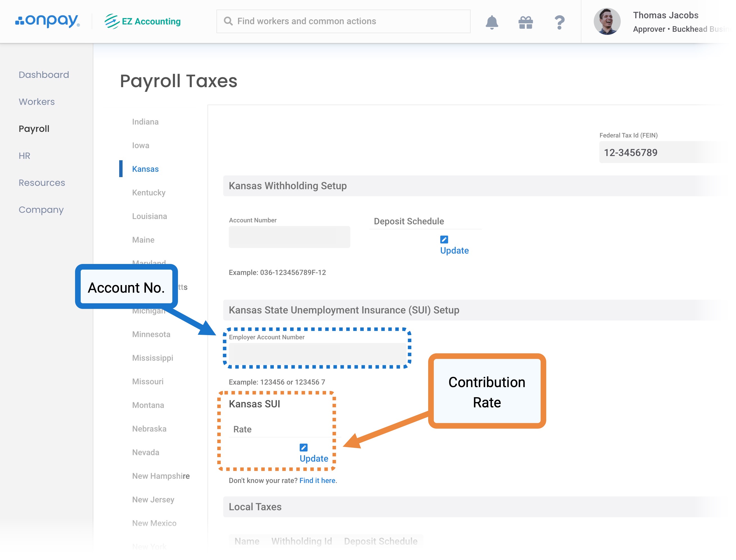Screen dimensions: 736x560
Task: Click the Kansas withholding Account Number field
Action: (289, 237)
